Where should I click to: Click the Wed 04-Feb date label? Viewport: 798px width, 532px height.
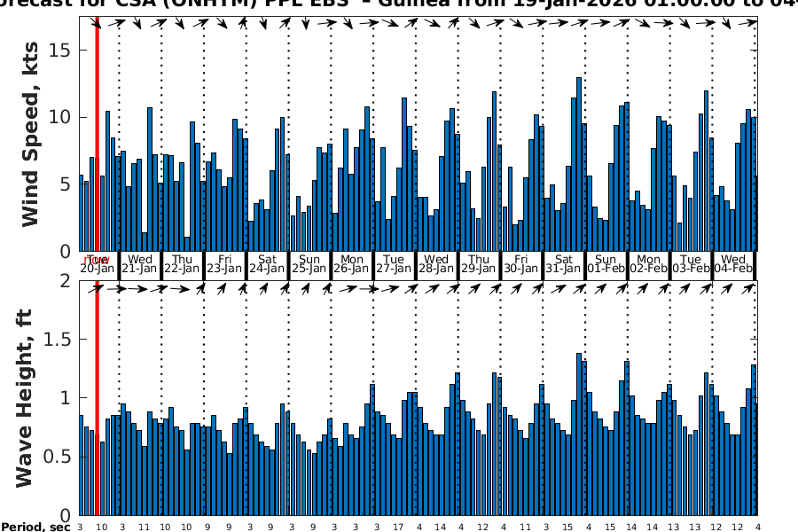pos(734,263)
